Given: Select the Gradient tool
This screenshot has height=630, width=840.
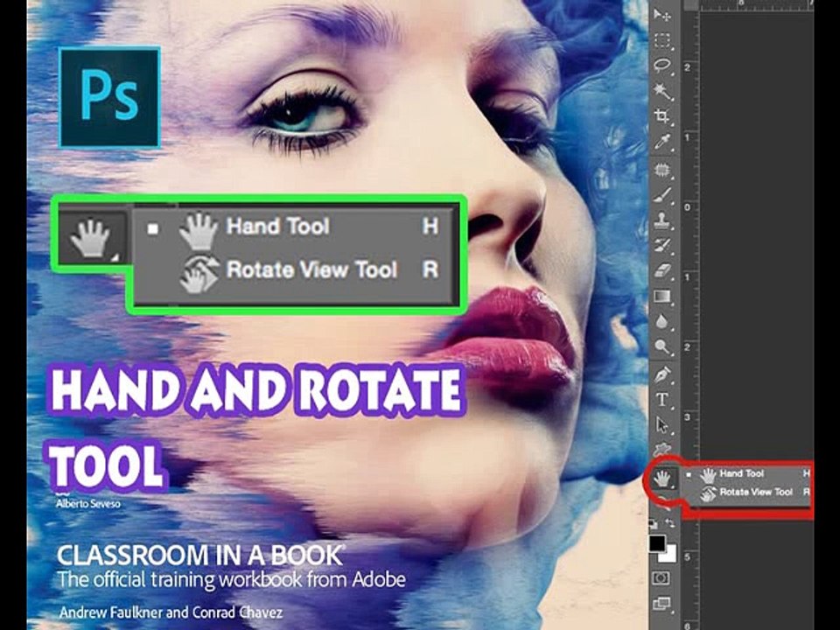Looking at the screenshot, I should pyautogui.click(x=662, y=297).
